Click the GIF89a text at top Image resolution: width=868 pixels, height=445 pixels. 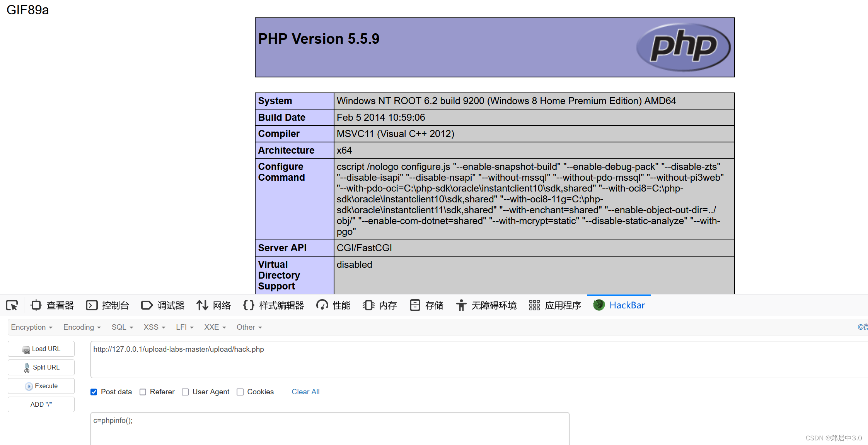27,10
